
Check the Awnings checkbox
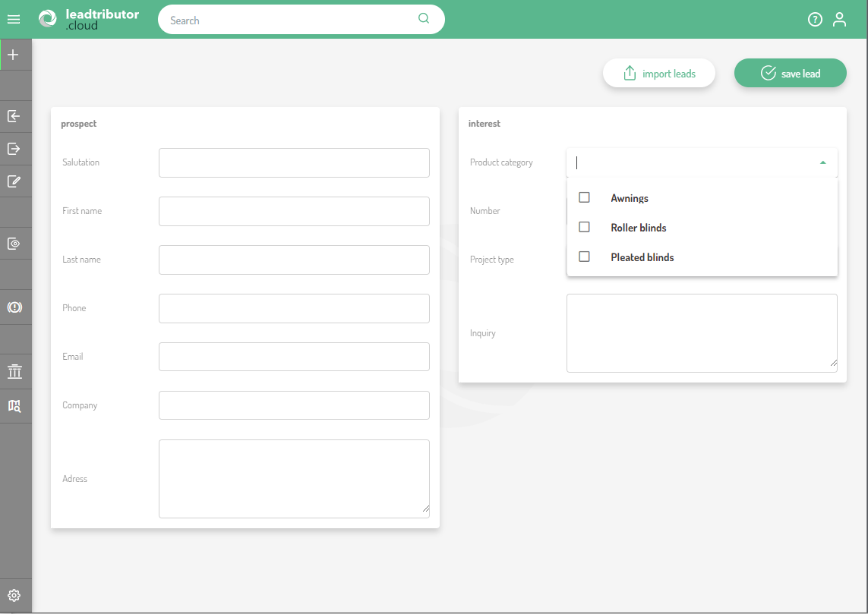pos(584,197)
